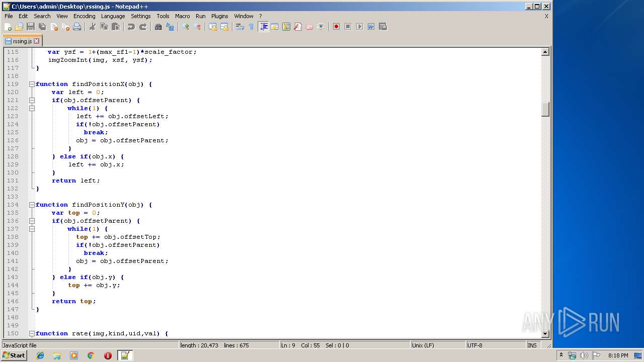Toggle the monitoring eye icon

tap(321, 27)
